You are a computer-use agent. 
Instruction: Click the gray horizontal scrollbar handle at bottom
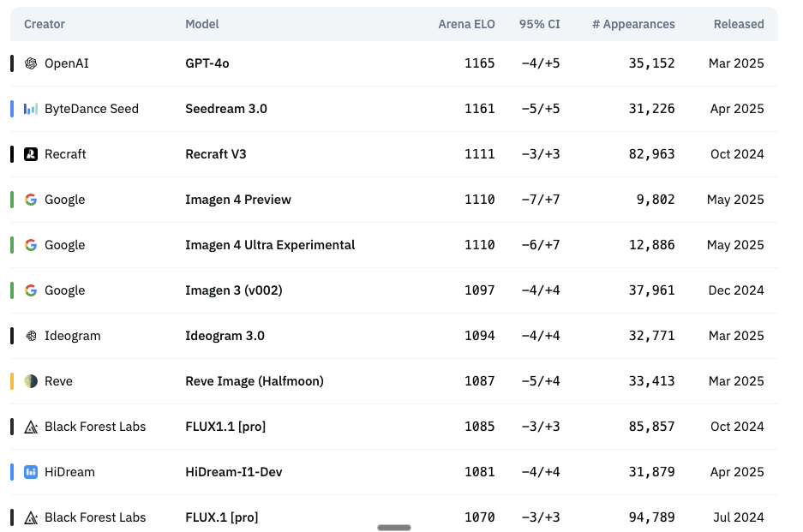point(394,528)
